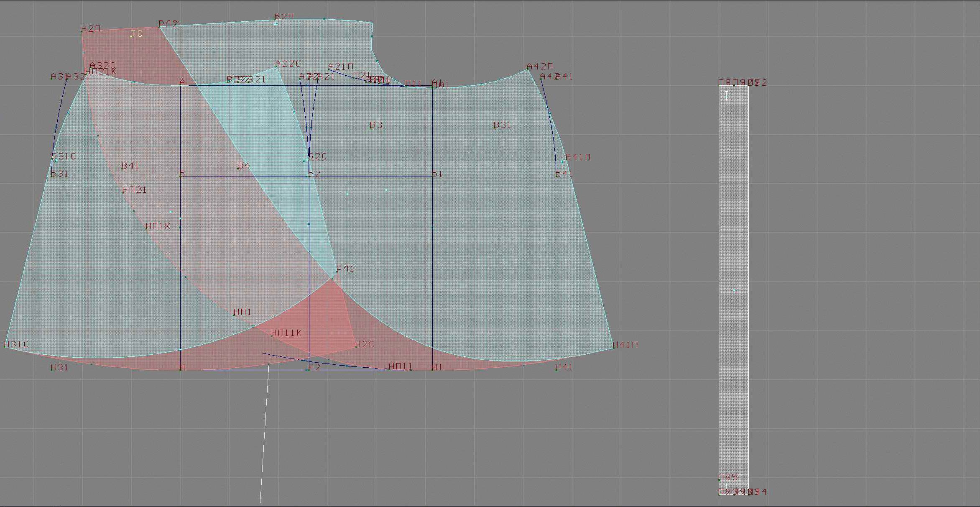
Task: Click point label Н41П
Action: pyautogui.click(x=625, y=345)
